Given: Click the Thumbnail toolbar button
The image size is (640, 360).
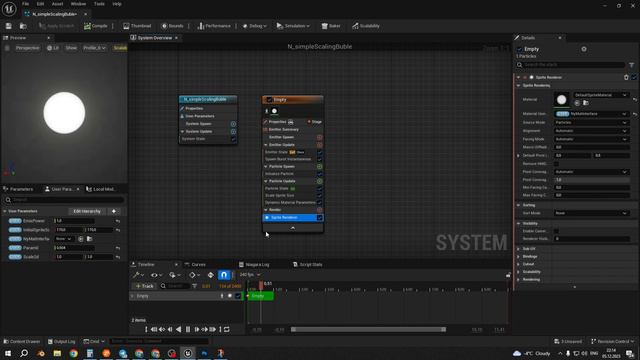Looking at the screenshot, I should coord(137,26).
